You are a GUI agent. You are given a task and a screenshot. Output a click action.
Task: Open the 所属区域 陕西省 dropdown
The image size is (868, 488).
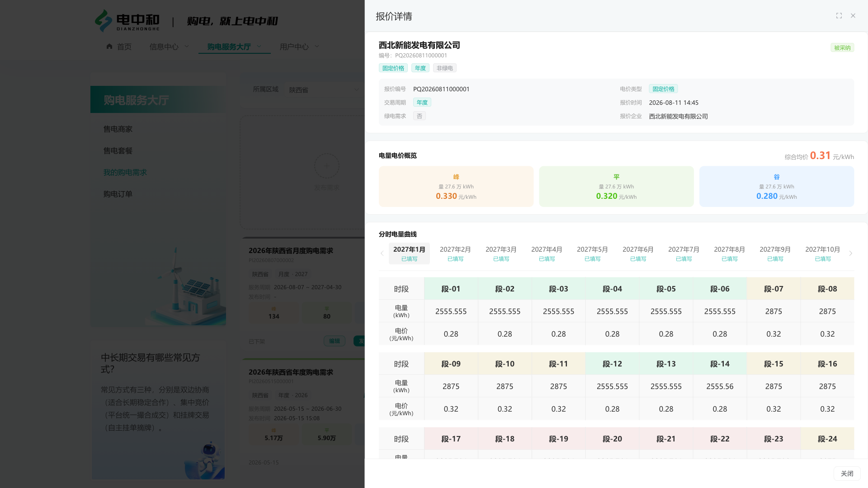(x=324, y=90)
